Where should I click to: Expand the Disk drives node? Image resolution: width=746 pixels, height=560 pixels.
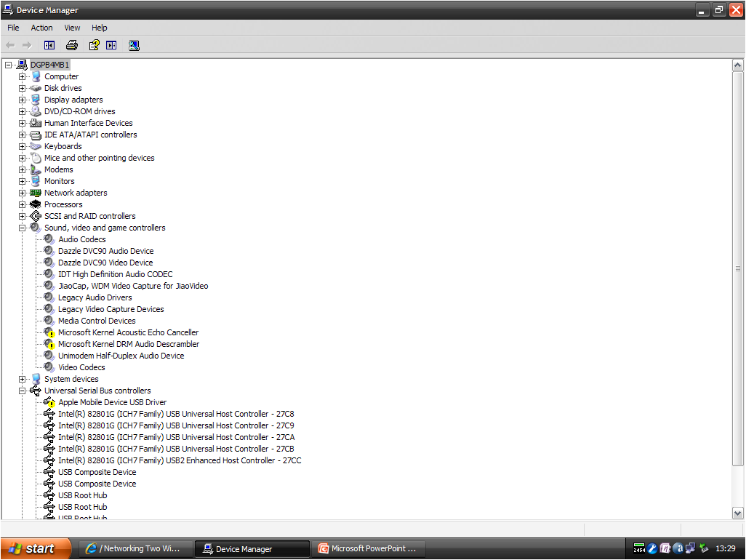pyautogui.click(x=22, y=88)
